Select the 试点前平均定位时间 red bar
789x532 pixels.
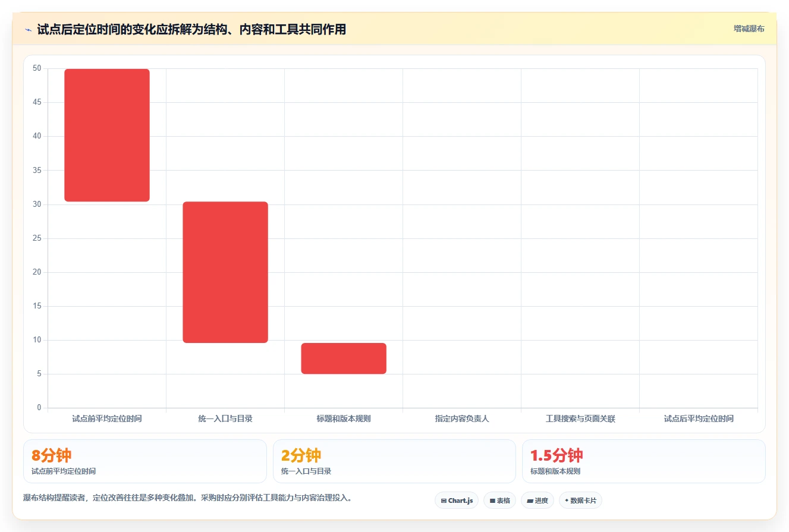tap(107, 136)
